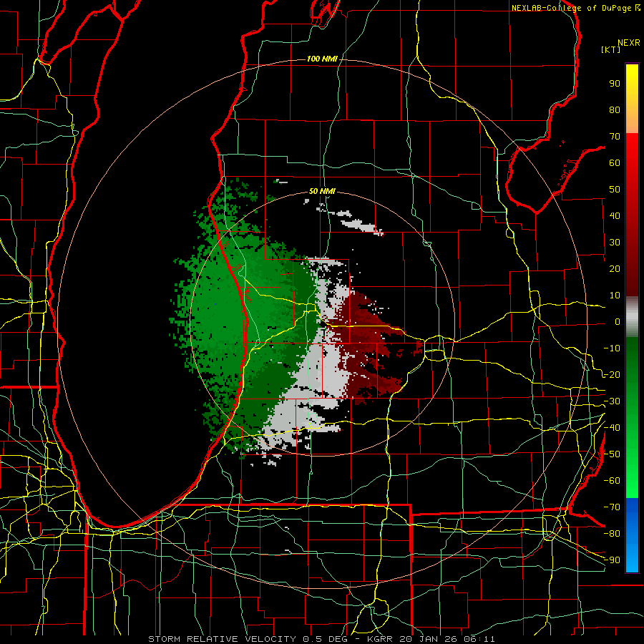The width and height of the screenshot is (644, 644).
Task: Click the 40 value on the velocity scale
Action: [x=615, y=215]
